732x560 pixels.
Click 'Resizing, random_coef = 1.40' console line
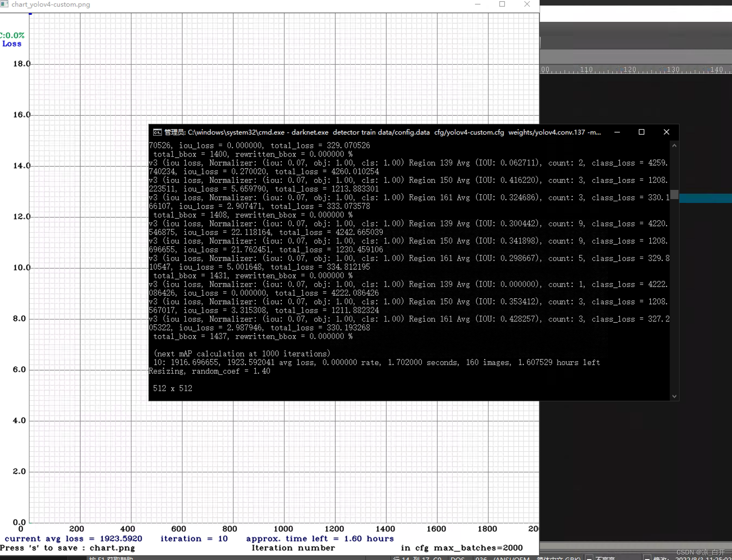209,371
